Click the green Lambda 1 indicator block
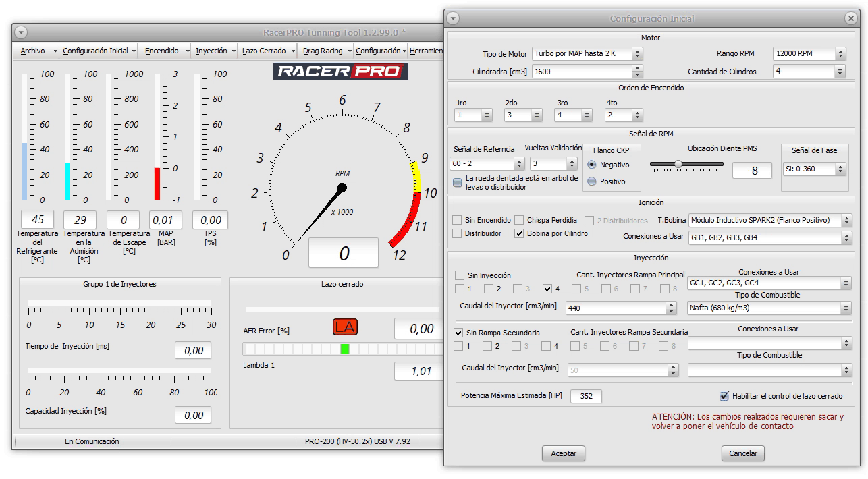Image resolution: width=868 pixels, height=479 pixels. point(345,349)
